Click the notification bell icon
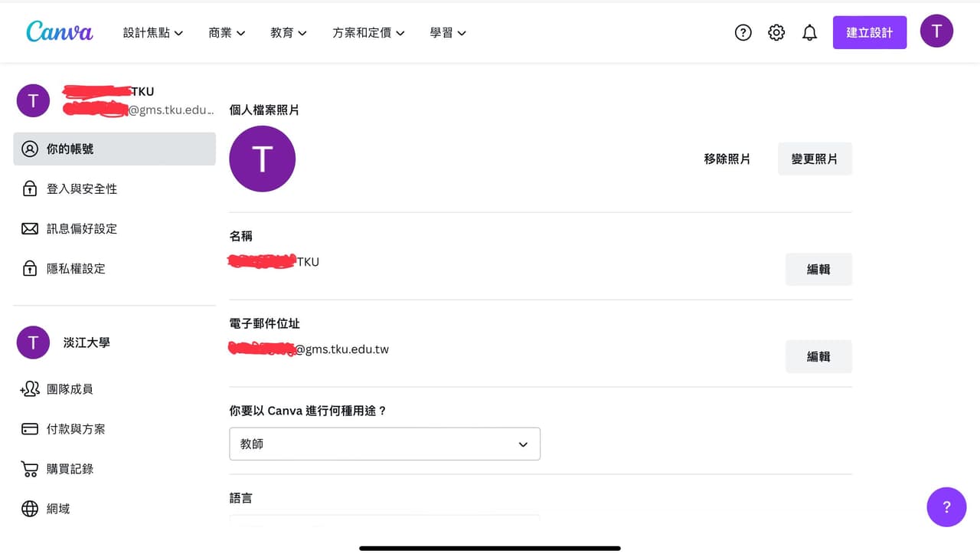The image size is (980, 557). 809,32
